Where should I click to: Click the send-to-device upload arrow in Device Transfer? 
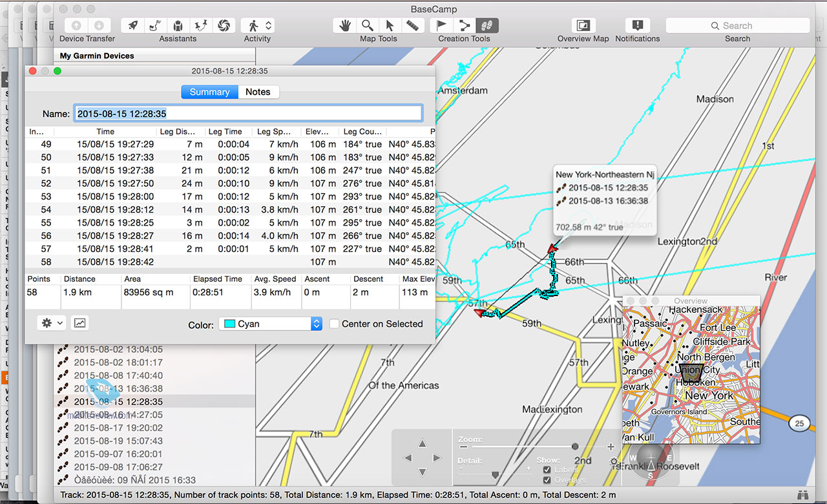[x=76, y=25]
